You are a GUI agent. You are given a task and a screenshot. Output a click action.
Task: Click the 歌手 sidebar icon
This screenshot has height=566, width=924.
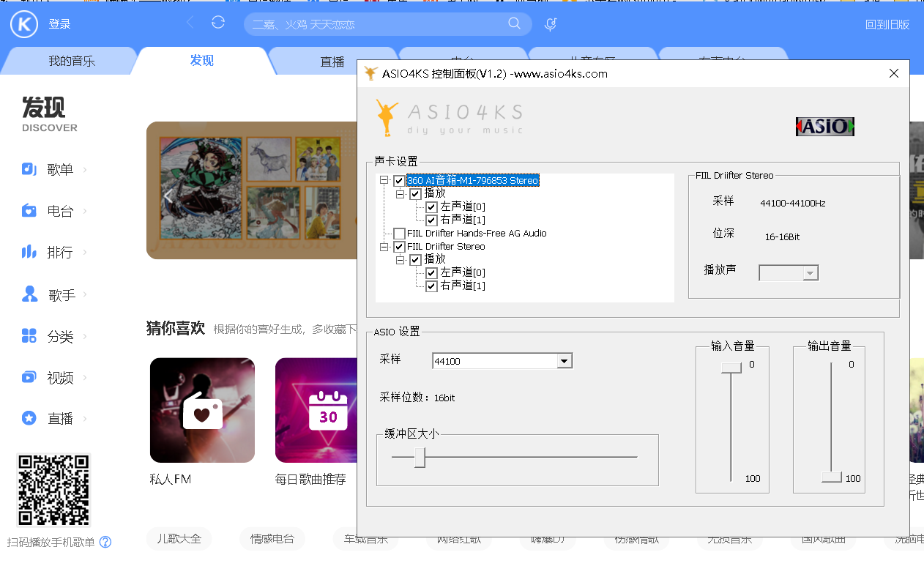(x=29, y=294)
